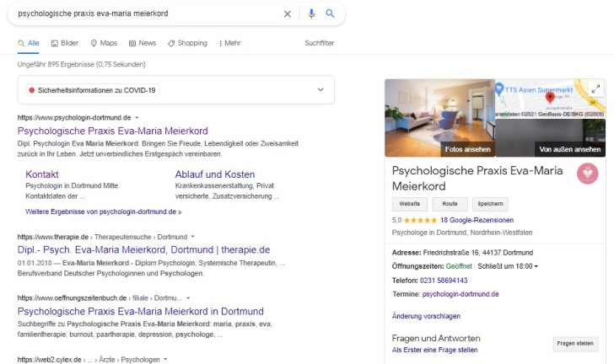Screen dimensions: 614x364
Task: Open dropdown arrow next to oeffnungszeitenbuch.de breadcrumb
Action: point(188,297)
